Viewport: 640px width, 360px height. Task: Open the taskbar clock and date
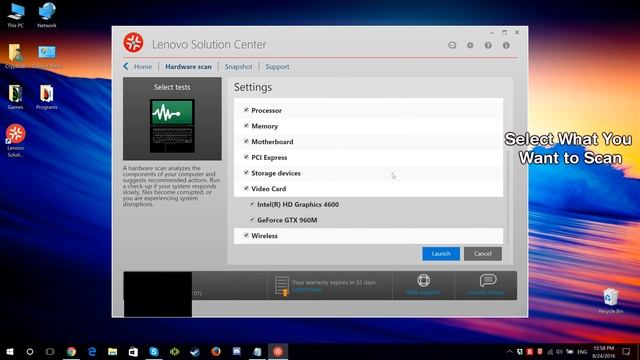click(x=604, y=351)
